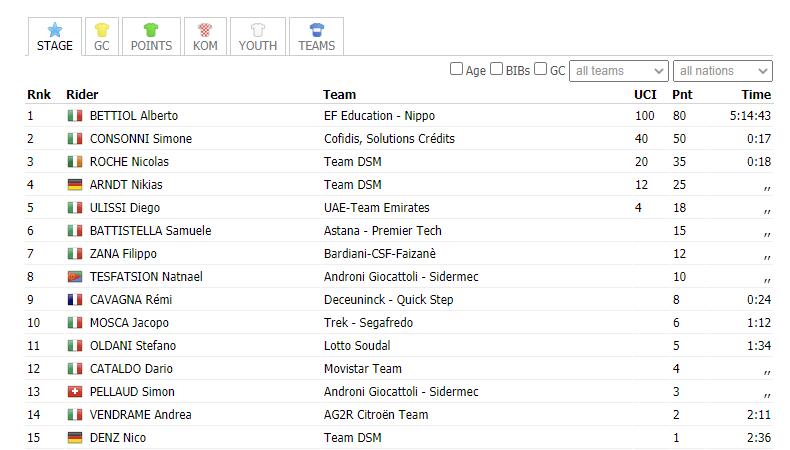This screenshot has width=790, height=450.
Task: Open the TEAMS tab
Action: tap(316, 36)
